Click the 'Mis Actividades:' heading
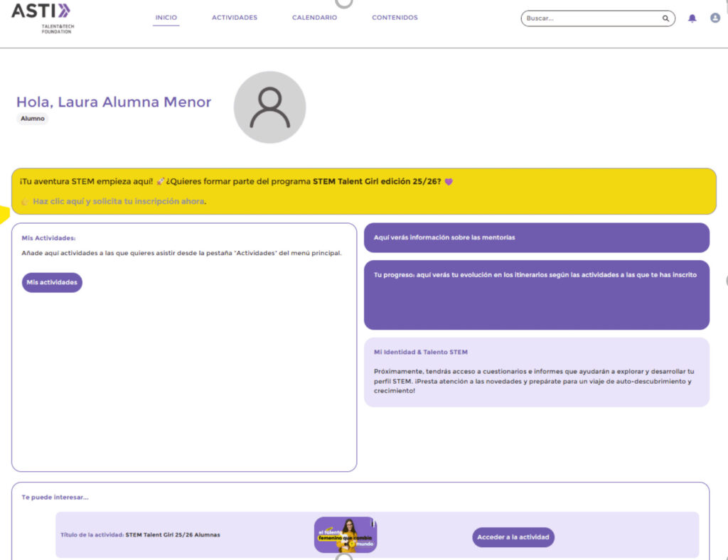 pyautogui.click(x=48, y=238)
